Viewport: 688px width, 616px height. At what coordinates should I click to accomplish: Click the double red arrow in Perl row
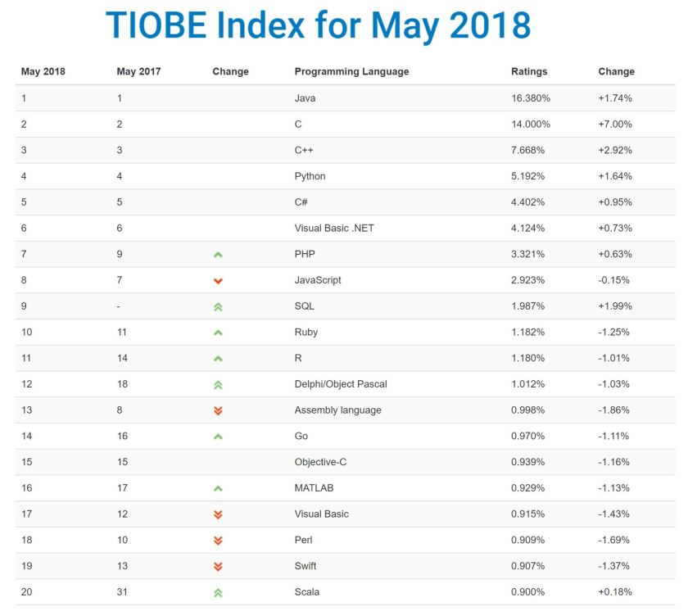(x=218, y=541)
